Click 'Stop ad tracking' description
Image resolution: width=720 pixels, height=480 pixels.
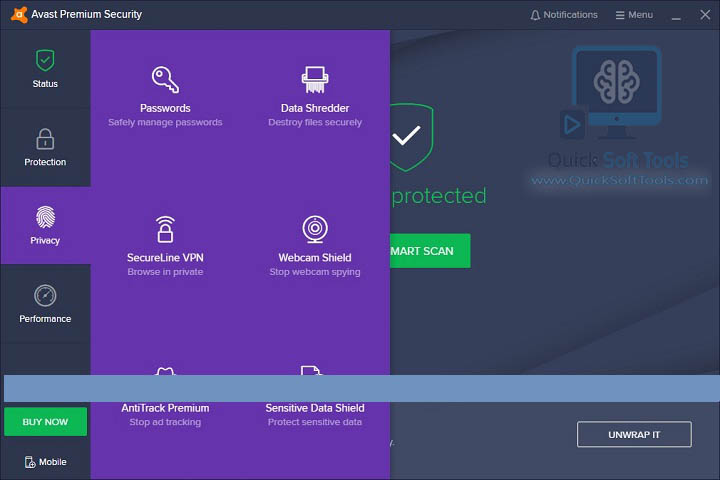point(165,422)
